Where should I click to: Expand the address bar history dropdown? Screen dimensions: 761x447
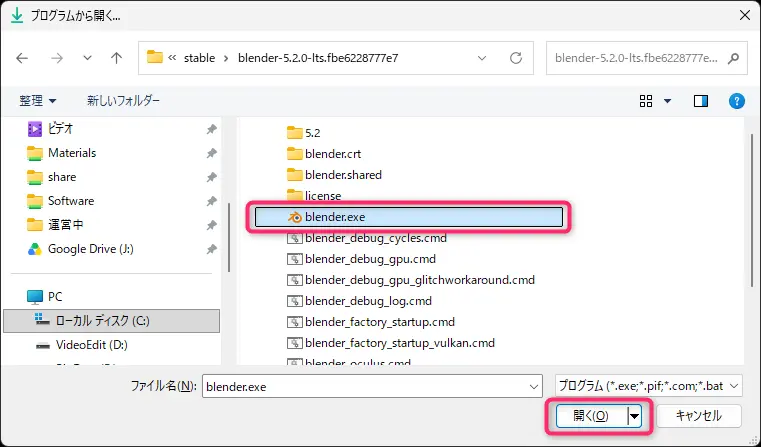(482, 58)
